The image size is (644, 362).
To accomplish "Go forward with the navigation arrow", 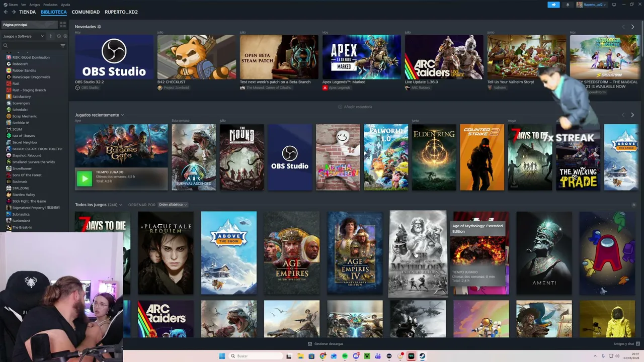I will [x=14, y=12].
